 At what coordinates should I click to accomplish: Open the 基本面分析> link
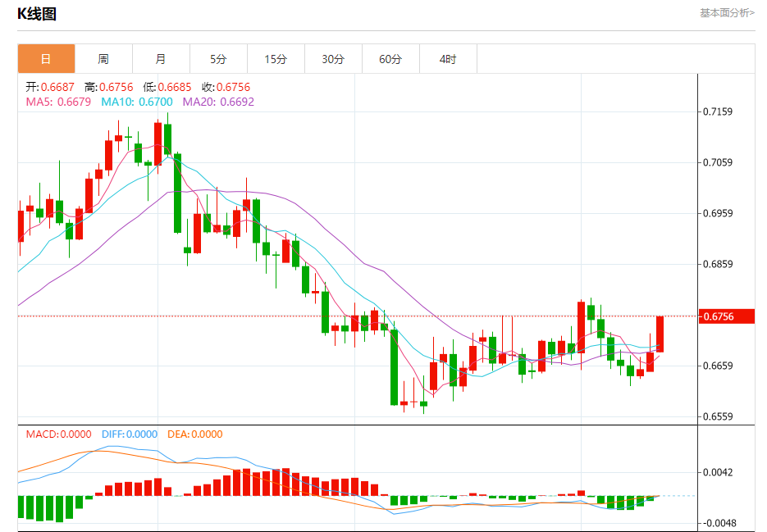727,13
